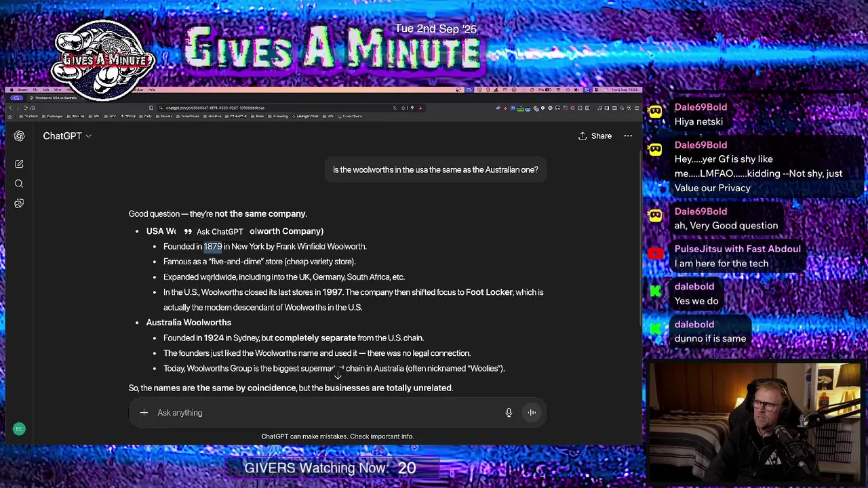Click the date 'Tue 2nd Sep '25'
Viewport: 868px width, 488px height.
tap(436, 29)
